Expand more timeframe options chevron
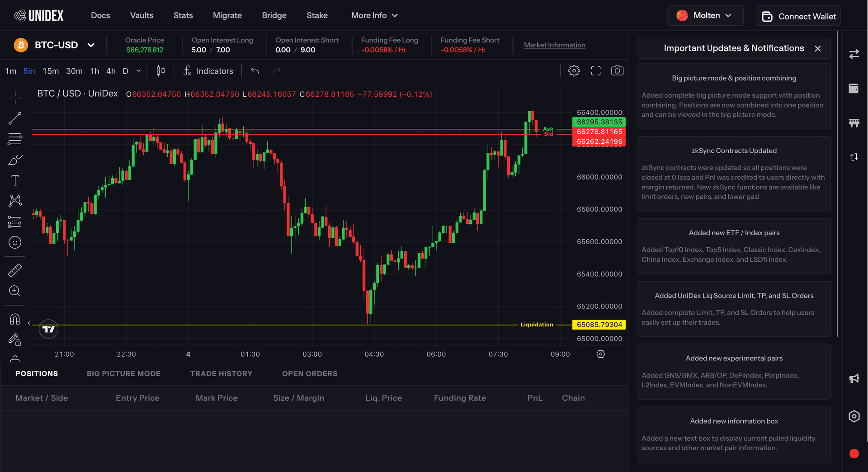The width and height of the screenshot is (868, 472). [x=139, y=71]
